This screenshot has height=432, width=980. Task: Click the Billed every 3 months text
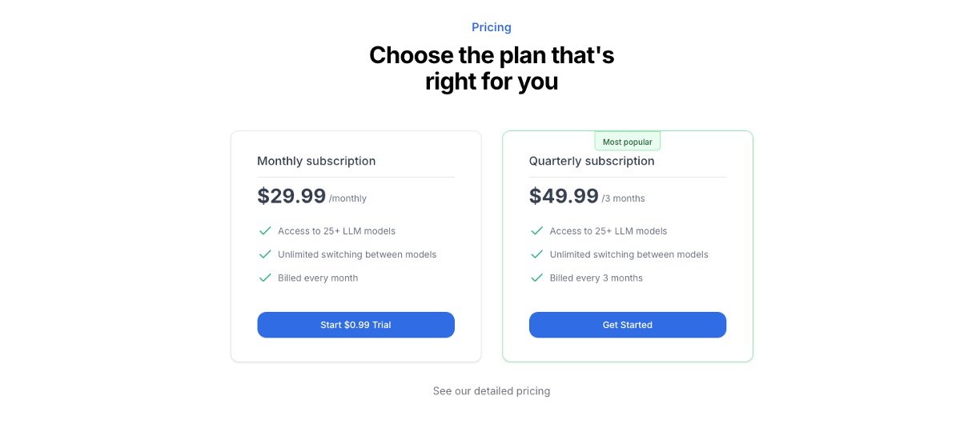596,278
